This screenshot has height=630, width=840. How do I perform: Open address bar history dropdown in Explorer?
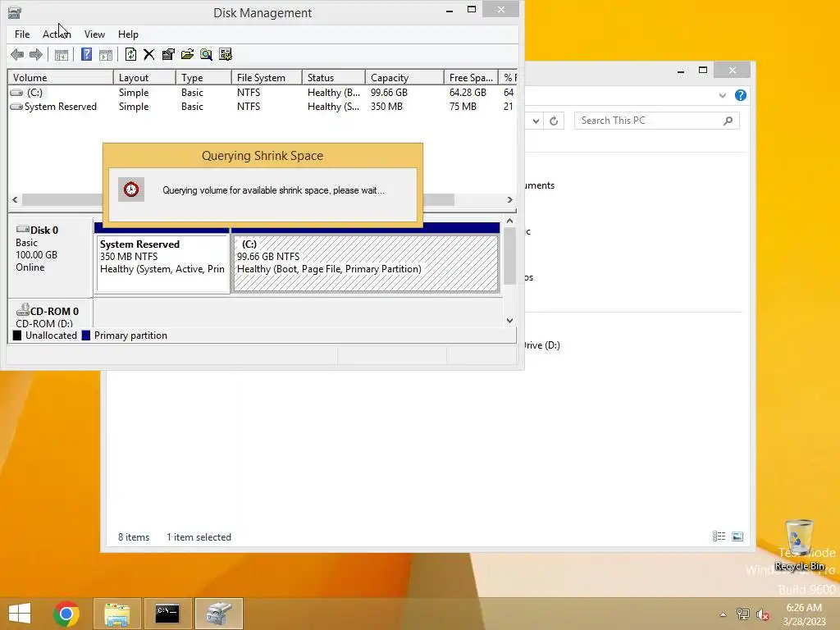536,121
